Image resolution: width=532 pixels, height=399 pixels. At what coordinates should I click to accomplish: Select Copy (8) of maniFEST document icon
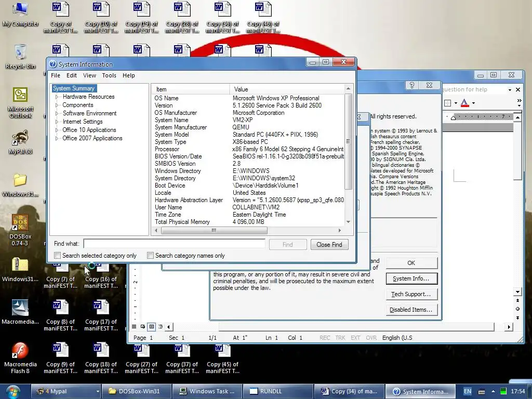(60, 315)
